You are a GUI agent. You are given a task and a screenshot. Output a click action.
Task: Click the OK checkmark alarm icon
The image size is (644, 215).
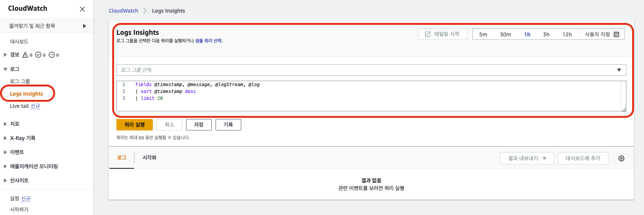pos(38,55)
